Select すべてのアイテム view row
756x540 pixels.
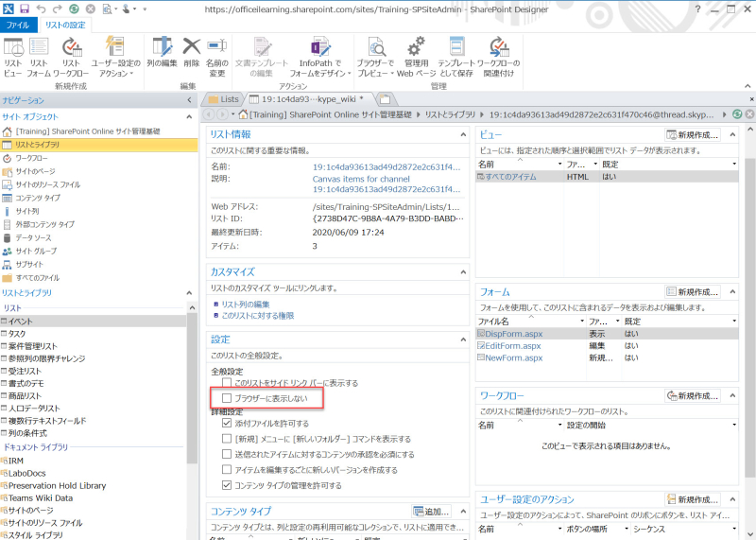pyautogui.click(x=607, y=177)
